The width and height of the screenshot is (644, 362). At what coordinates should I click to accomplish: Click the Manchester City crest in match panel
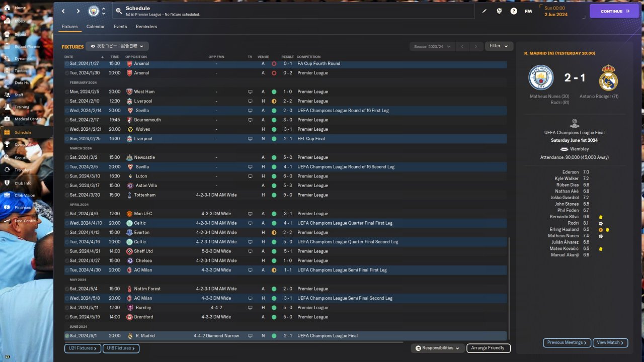tap(541, 78)
